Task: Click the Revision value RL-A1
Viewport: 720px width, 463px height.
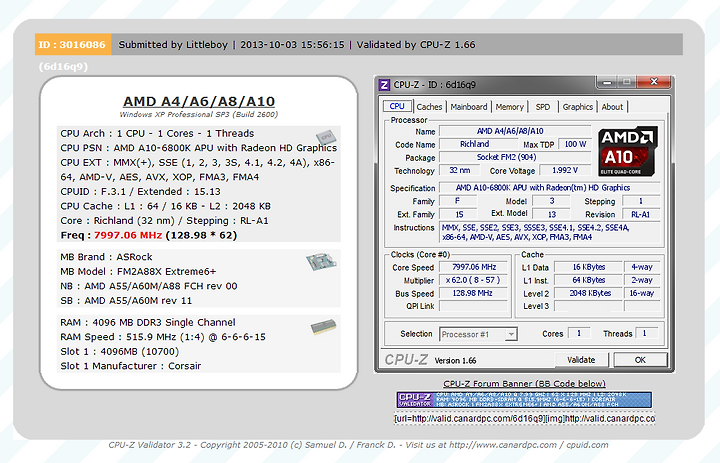Action: [x=641, y=214]
